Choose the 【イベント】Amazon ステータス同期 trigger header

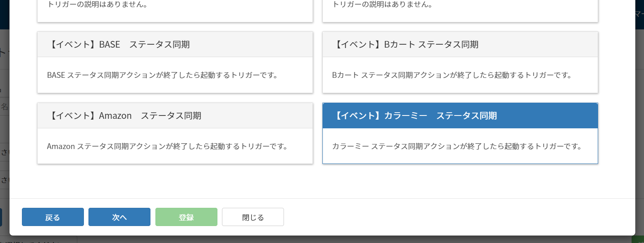[175, 116]
